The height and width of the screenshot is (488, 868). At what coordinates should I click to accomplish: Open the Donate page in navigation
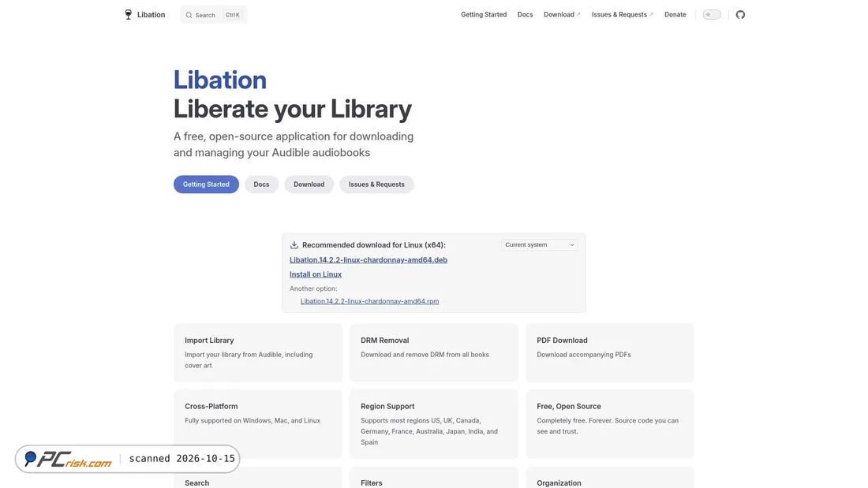tap(675, 15)
